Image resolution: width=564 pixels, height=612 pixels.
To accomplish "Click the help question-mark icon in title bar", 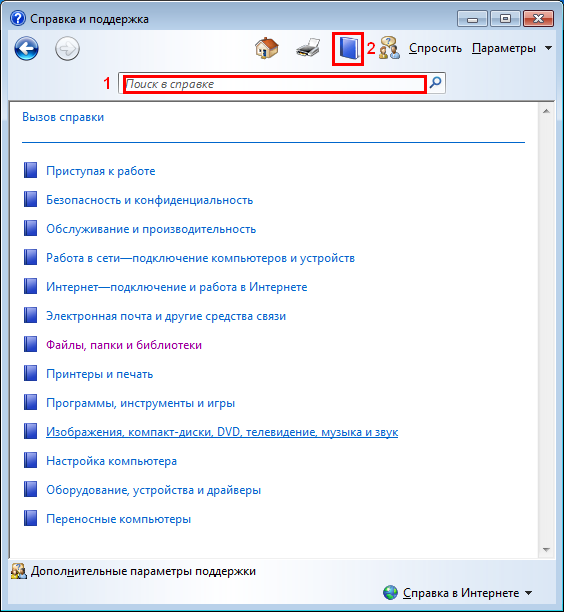I will (x=18, y=18).
